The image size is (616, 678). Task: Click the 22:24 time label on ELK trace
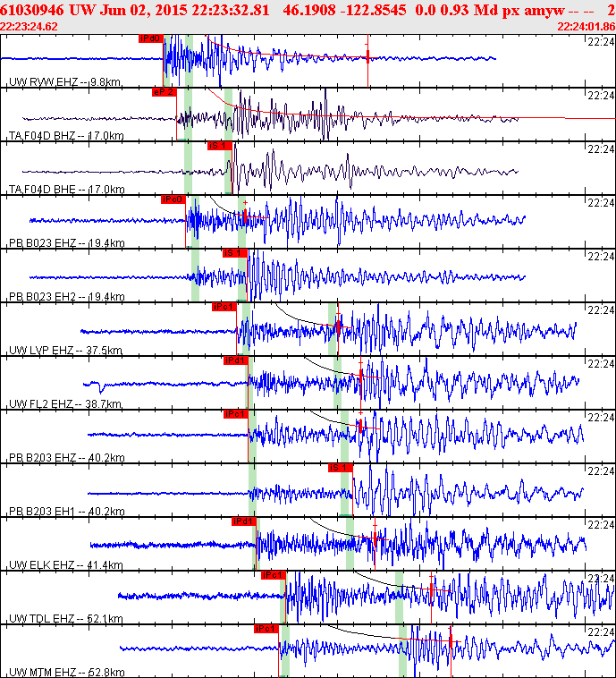point(601,524)
